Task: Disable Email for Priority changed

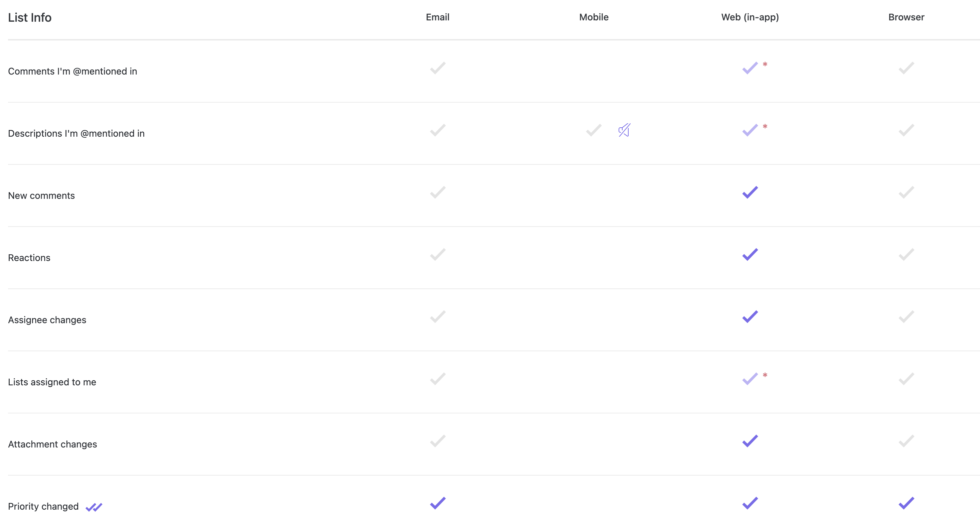Action: click(438, 503)
